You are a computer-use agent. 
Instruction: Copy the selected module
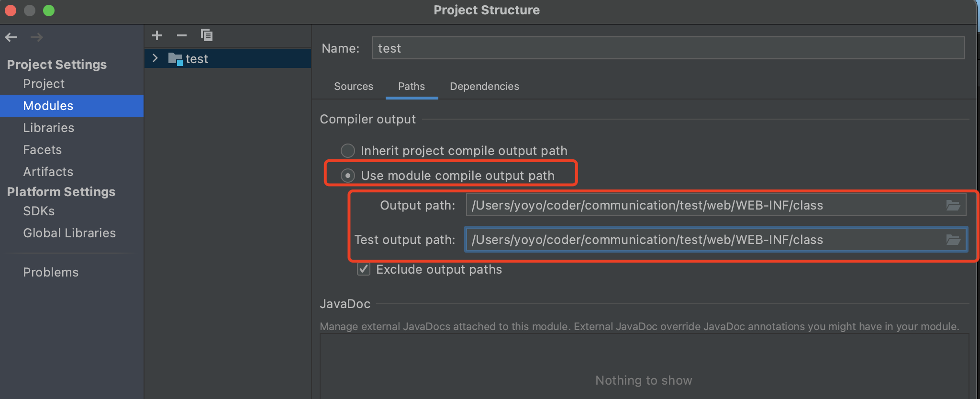[207, 35]
